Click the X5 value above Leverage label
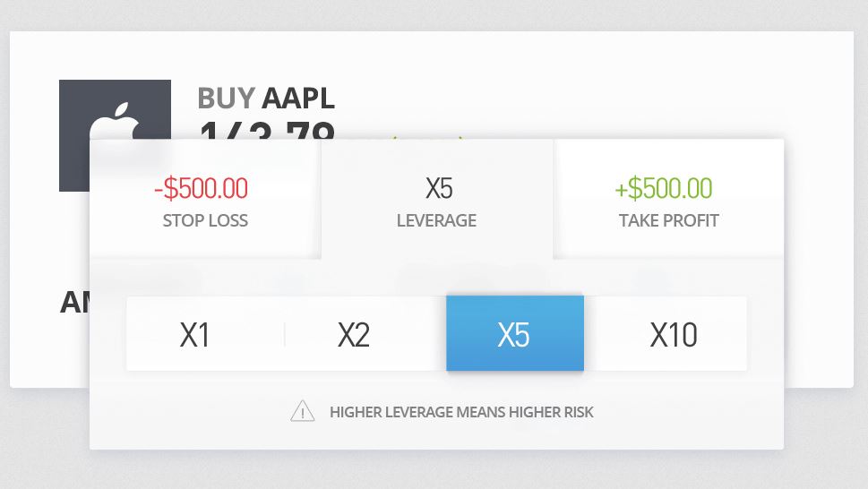The image size is (868, 489). click(439, 188)
